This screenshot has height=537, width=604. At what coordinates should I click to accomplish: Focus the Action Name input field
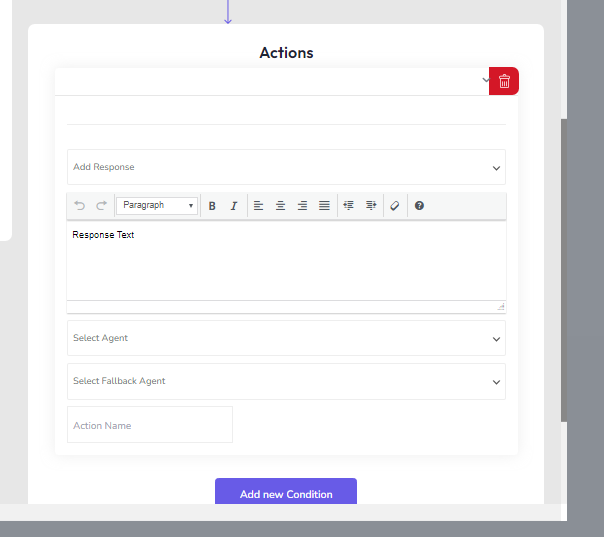click(x=150, y=425)
